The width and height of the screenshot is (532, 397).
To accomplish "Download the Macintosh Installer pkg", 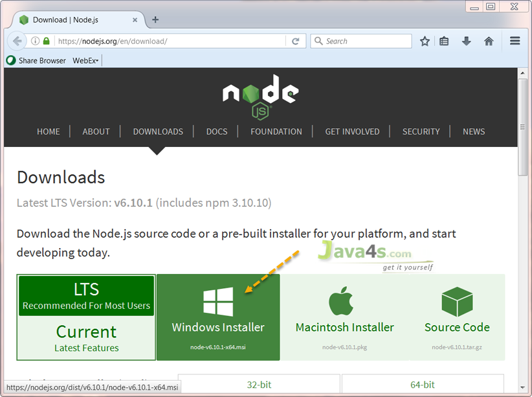I will pos(345,317).
